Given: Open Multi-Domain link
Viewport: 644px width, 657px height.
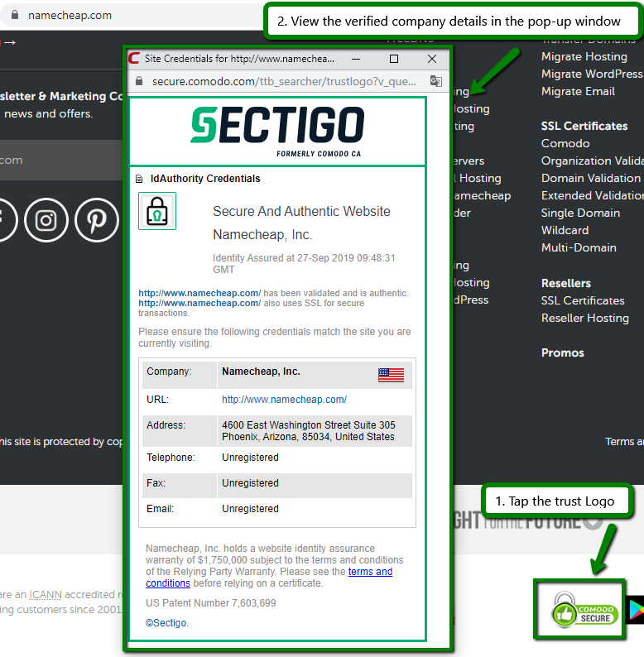Looking at the screenshot, I should click(x=579, y=247).
